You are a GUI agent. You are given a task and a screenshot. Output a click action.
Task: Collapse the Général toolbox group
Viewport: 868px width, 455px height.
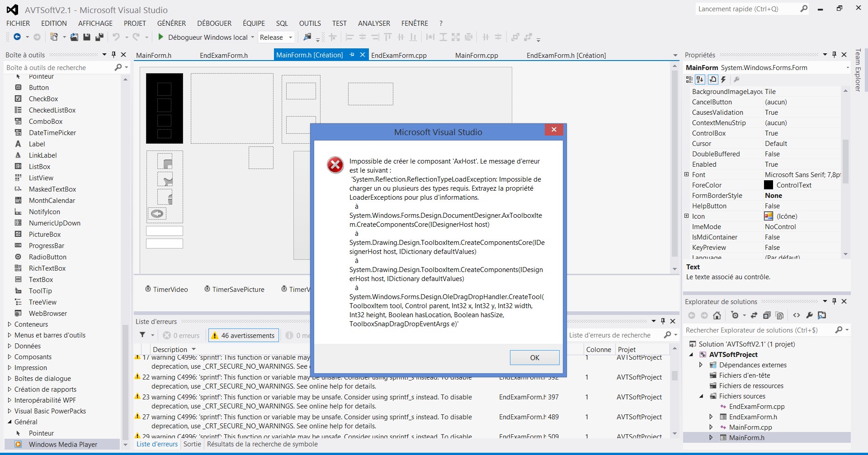[x=9, y=422]
